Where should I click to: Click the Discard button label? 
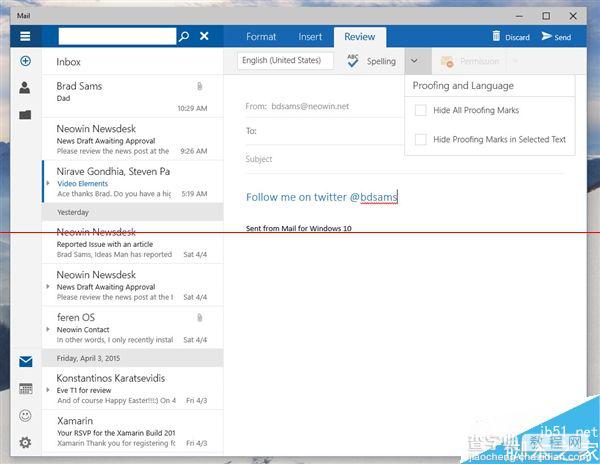pyautogui.click(x=517, y=37)
